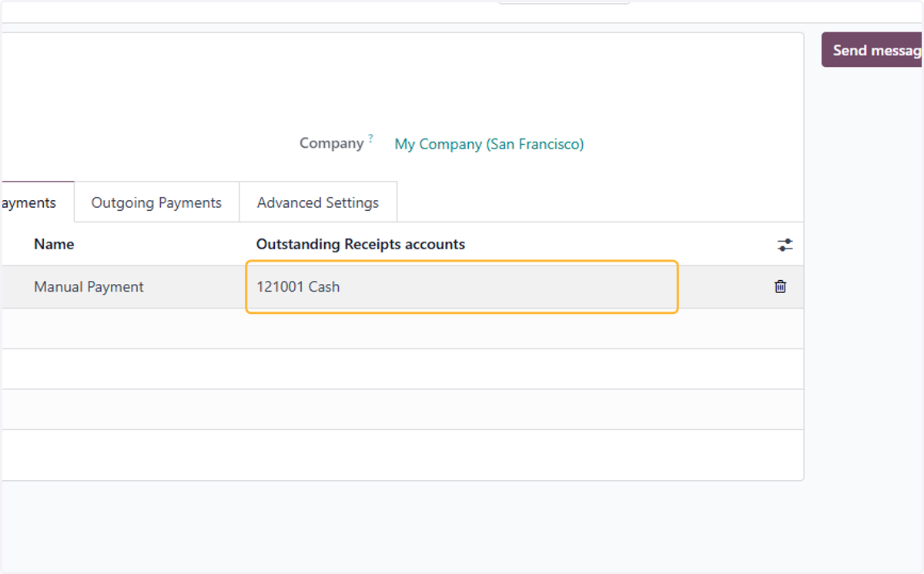Click the Company field help question mark
Screen dimensions: 924x574
(x=370, y=139)
